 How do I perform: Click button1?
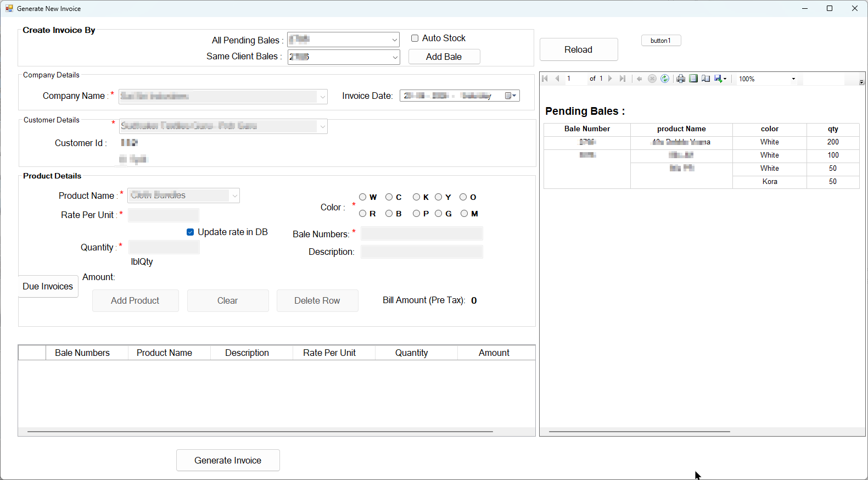pos(661,41)
